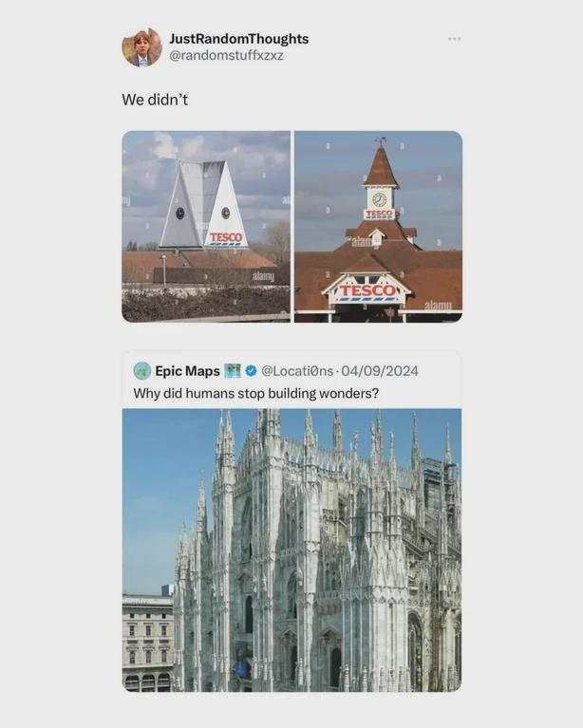Click the small TESCO sign below the tower clock
Screen dimensions: 583x728
pyautogui.click(x=379, y=215)
